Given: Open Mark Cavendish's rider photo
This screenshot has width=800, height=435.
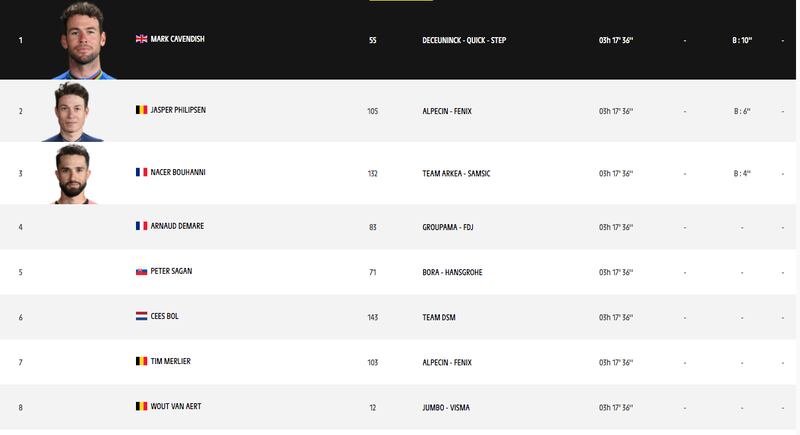Looking at the screenshot, I should point(83,41).
